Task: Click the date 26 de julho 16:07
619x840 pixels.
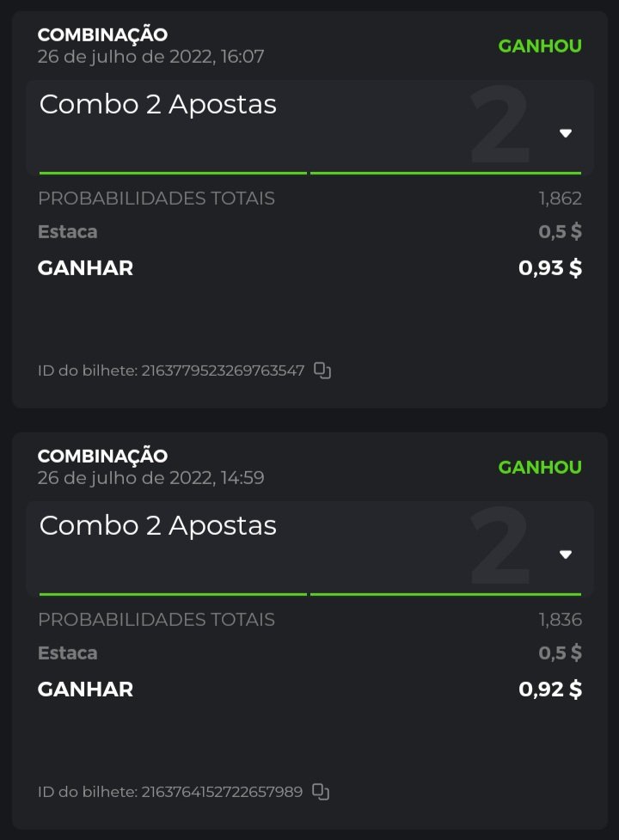Action: (x=150, y=58)
